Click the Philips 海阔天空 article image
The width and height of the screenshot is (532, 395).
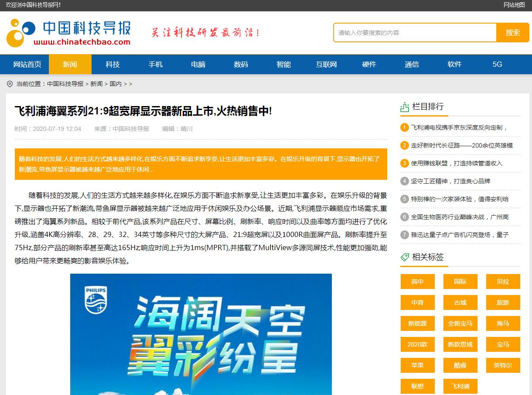coord(201,334)
